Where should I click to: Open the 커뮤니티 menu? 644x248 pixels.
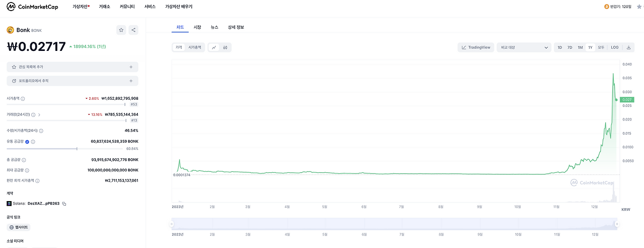click(x=127, y=7)
